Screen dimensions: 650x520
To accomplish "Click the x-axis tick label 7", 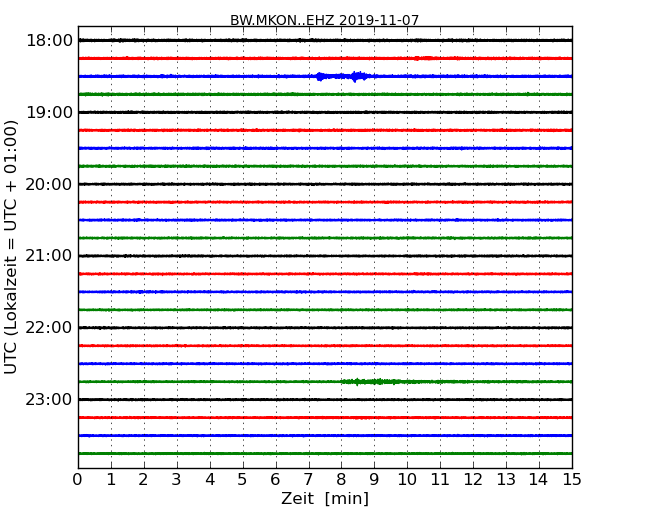I will pos(308,479).
